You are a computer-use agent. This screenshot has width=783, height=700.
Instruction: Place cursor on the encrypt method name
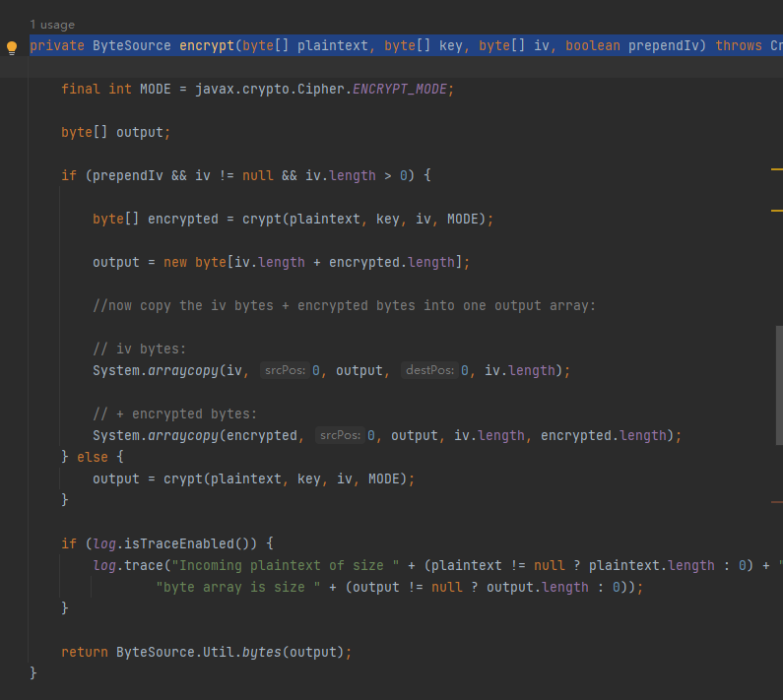tap(206, 46)
